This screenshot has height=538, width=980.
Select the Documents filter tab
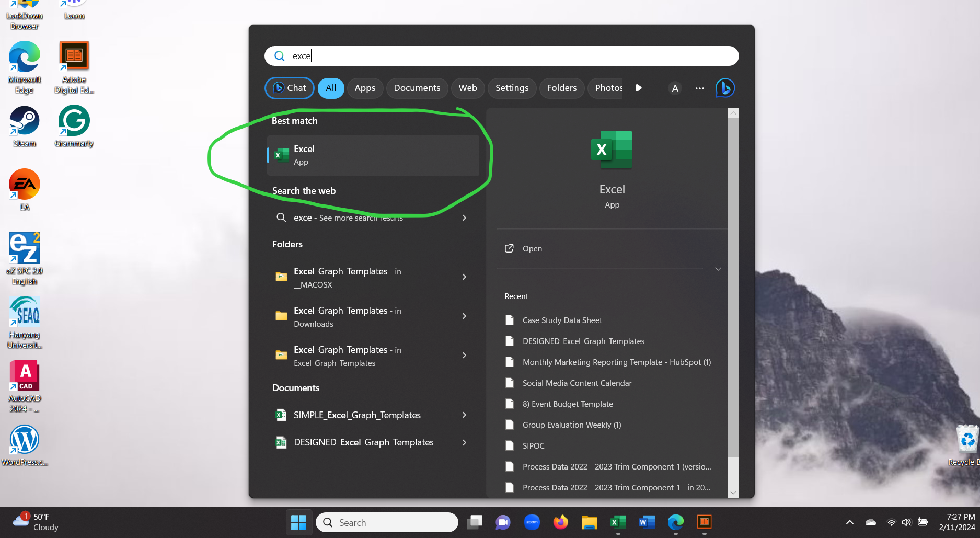[x=417, y=88]
